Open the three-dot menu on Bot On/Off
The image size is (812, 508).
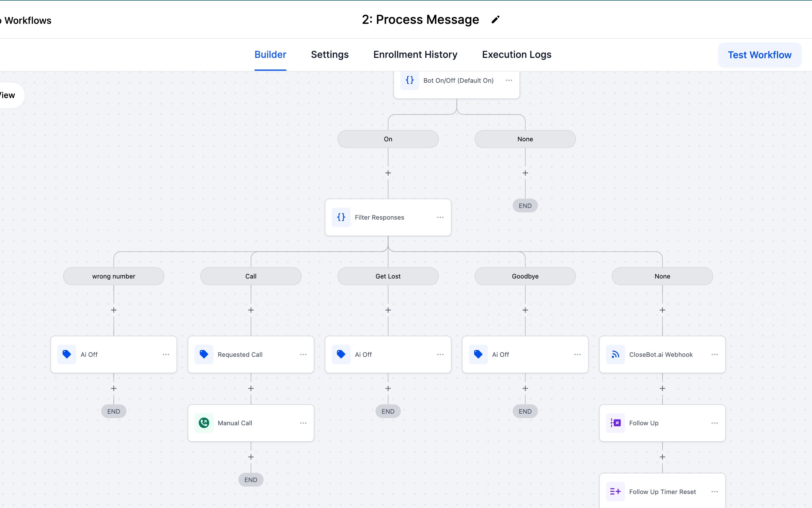click(509, 80)
